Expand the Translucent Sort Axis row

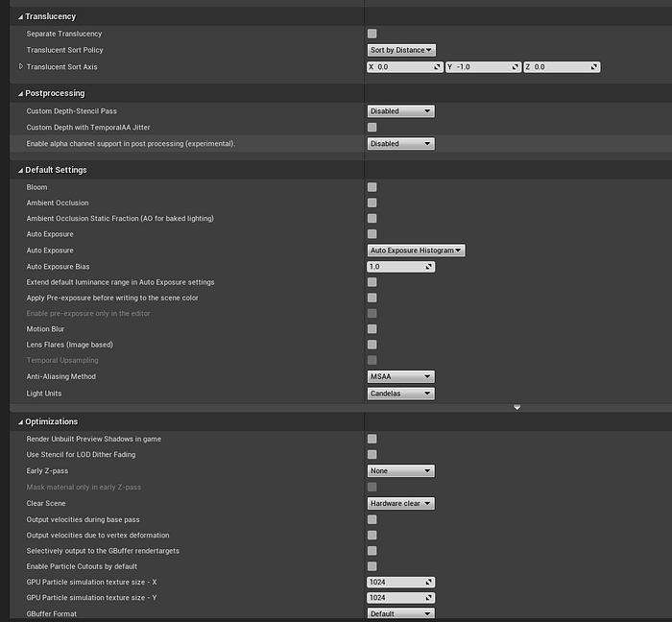tap(20, 66)
